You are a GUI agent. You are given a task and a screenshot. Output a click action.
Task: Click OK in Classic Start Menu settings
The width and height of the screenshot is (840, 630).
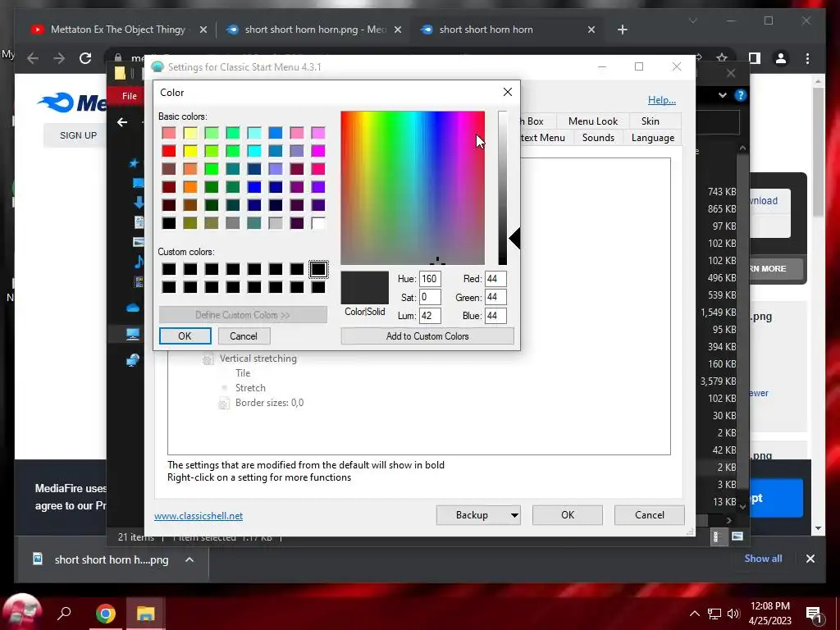tap(568, 515)
